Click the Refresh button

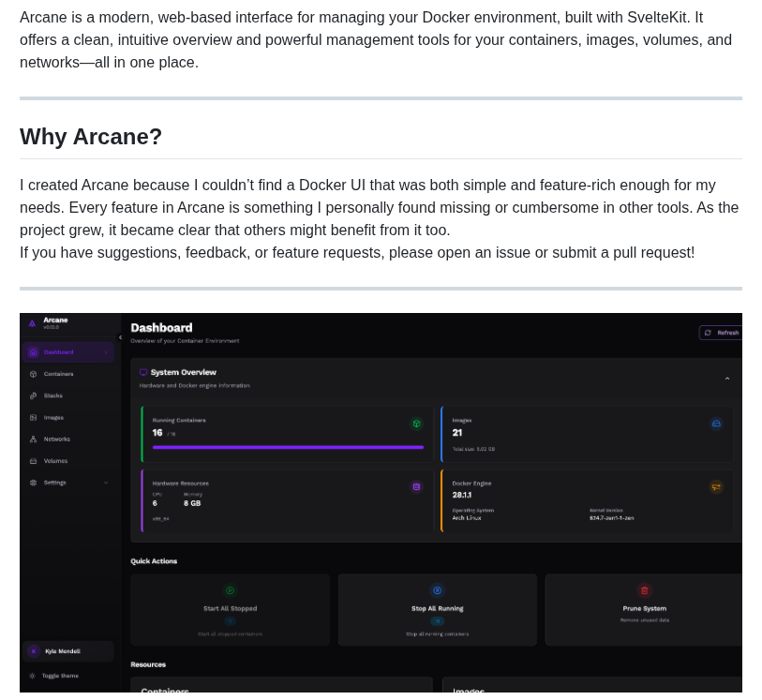721,333
